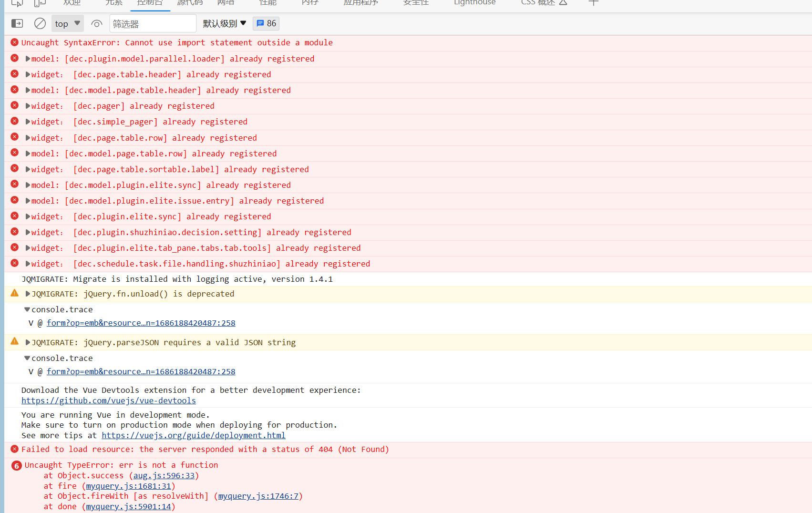
Task: Expand the jQuery.parseJSON valid JSON warning
Action: 28,342
